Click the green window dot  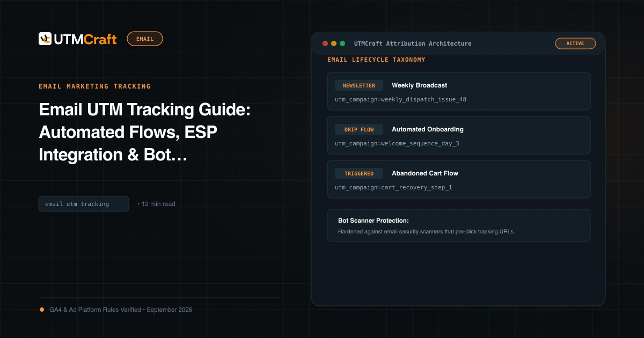(342, 43)
